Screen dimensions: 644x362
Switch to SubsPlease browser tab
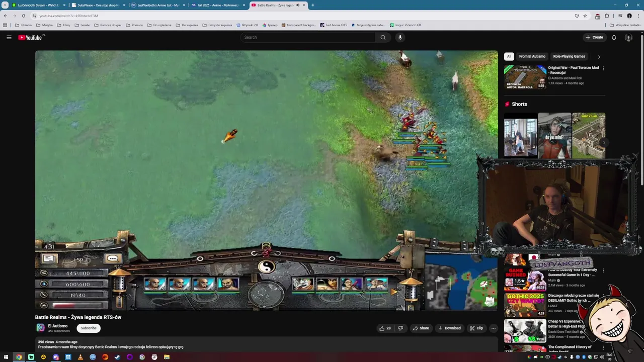coord(98,5)
